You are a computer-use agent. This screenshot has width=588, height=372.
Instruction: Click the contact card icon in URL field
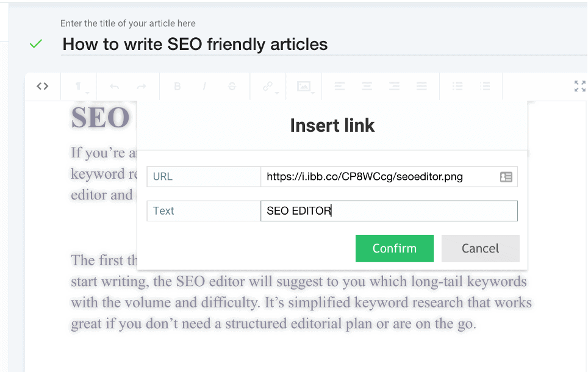click(x=506, y=176)
